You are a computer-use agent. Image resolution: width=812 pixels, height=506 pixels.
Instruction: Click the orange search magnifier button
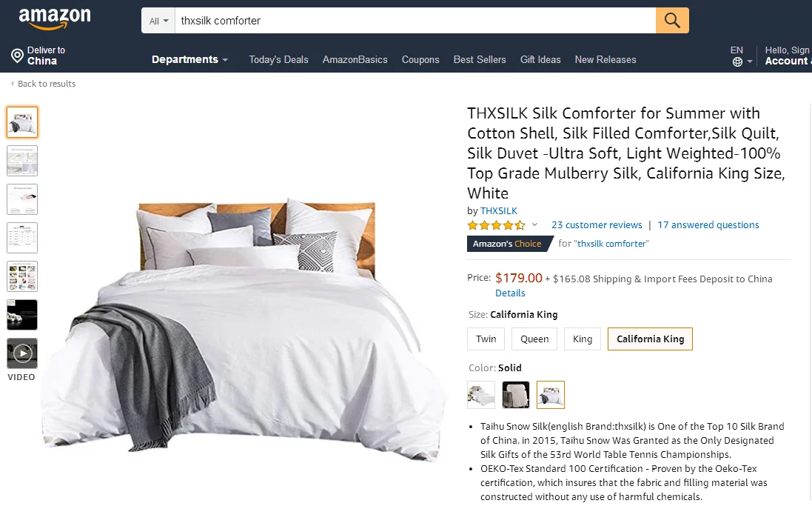(672, 21)
